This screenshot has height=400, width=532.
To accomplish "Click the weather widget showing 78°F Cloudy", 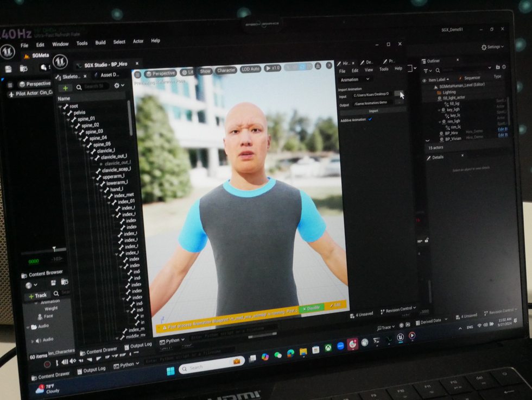I will point(48,389).
